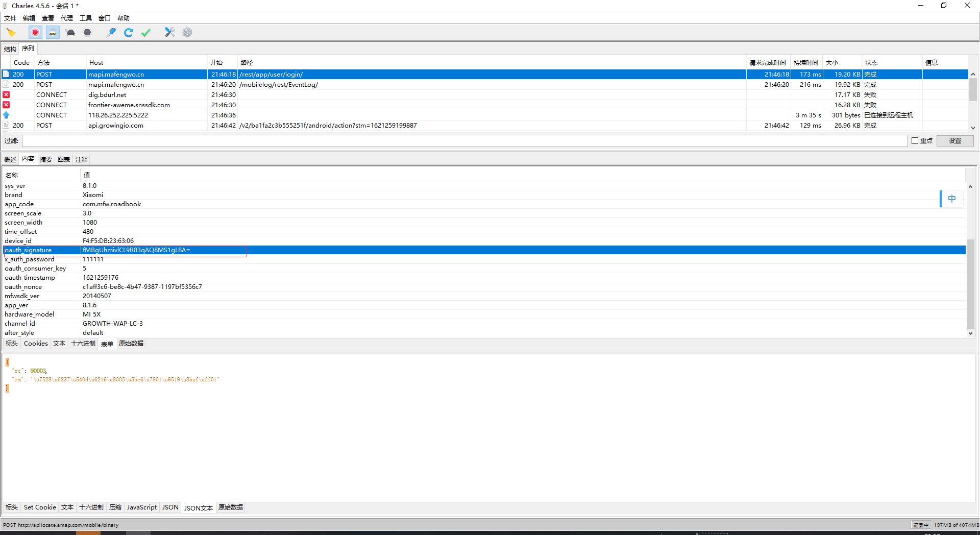Screen dimensions: 980x535
Task: Select the /rest/app/user/login/ request row
Action: [x=484, y=75]
